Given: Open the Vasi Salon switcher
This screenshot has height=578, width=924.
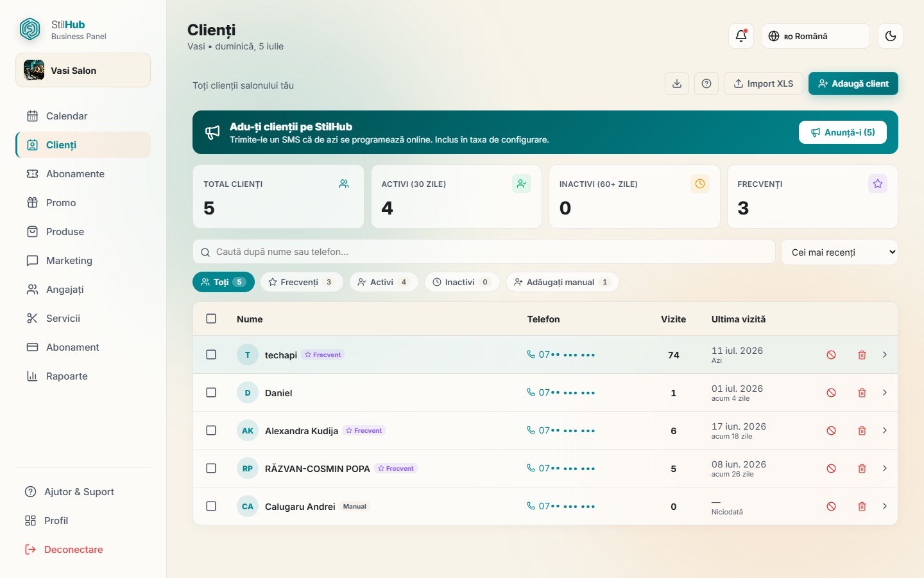Looking at the screenshot, I should pyautogui.click(x=83, y=70).
